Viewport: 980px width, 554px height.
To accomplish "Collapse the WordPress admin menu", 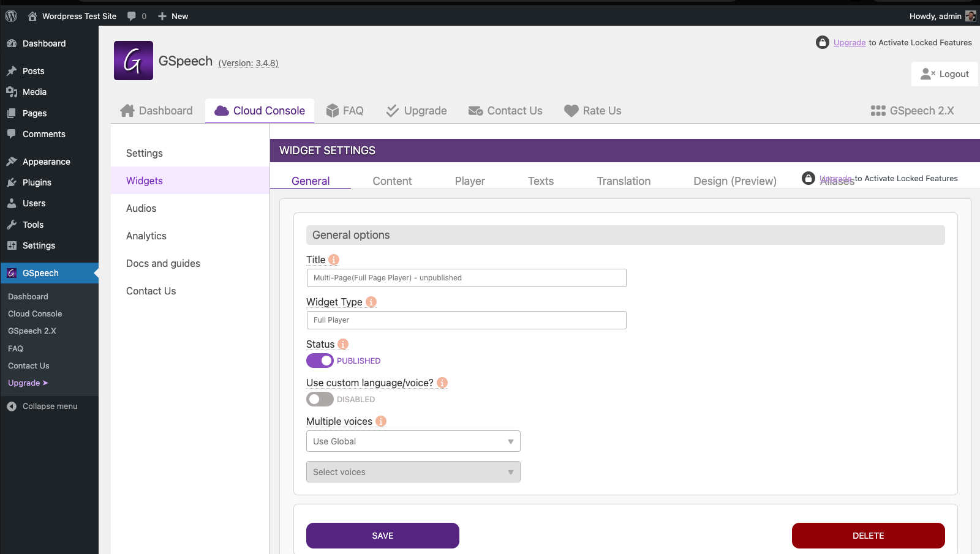I will coord(42,406).
